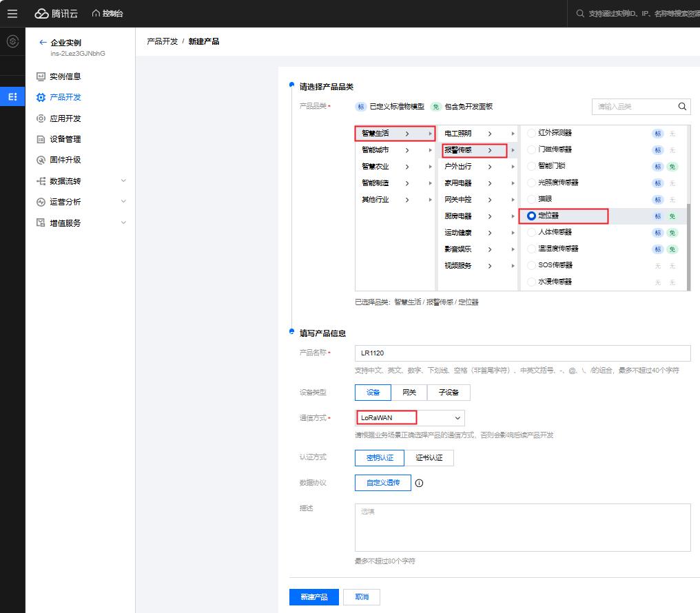Expand the 智慧生活 category
The image size is (700, 613).
[x=395, y=134]
